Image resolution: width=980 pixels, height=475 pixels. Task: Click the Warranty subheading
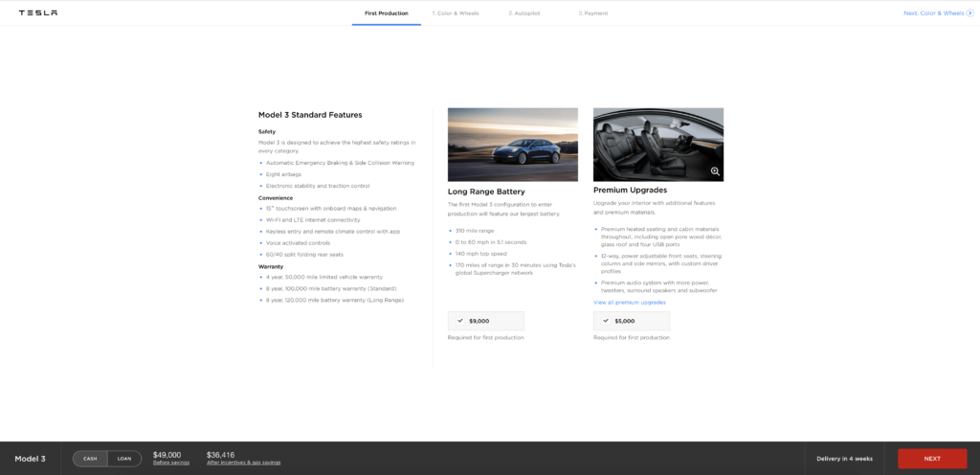coord(271,267)
